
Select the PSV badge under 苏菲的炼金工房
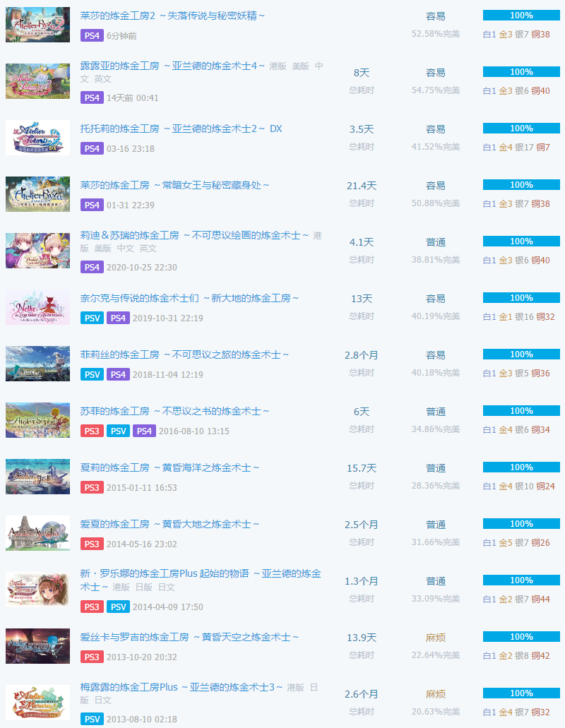pos(118,431)
